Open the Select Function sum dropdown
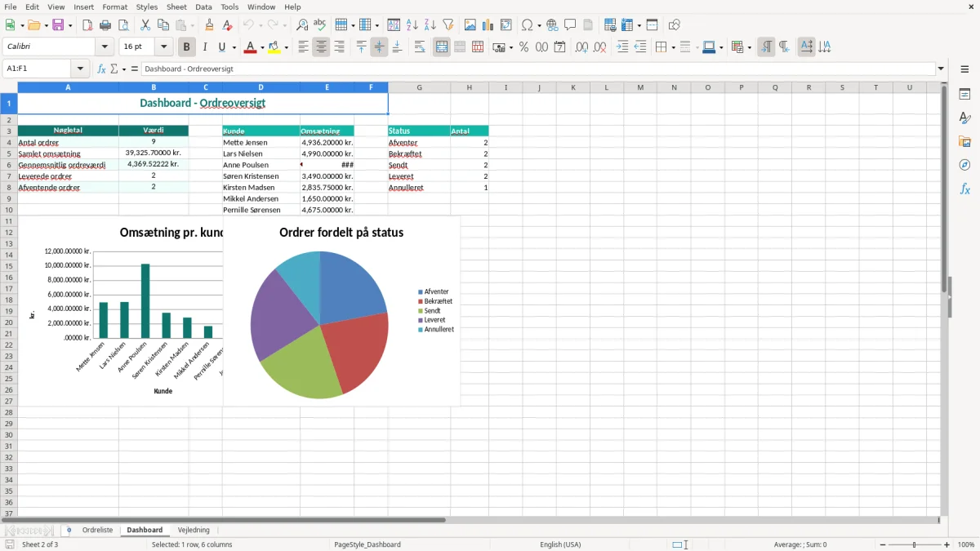Screen dimensions: 980x551 click(x=123, y=69)
